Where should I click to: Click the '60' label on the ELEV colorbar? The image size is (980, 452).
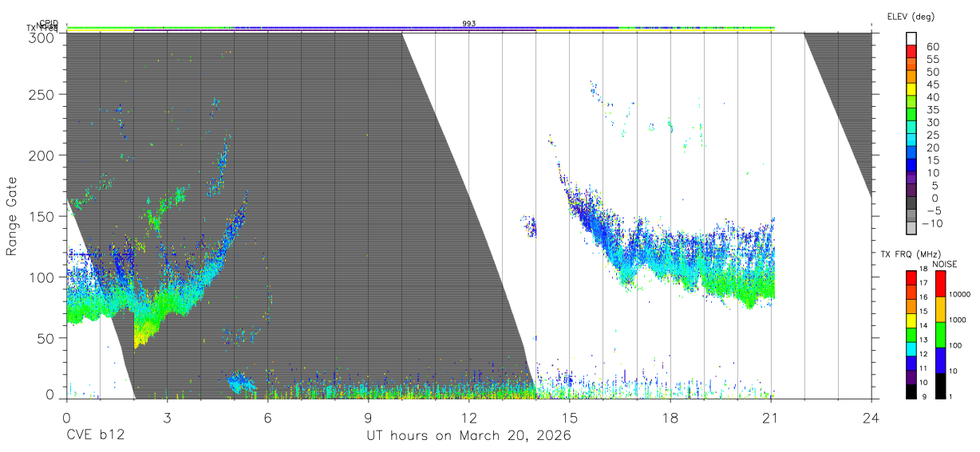point(933,47)
